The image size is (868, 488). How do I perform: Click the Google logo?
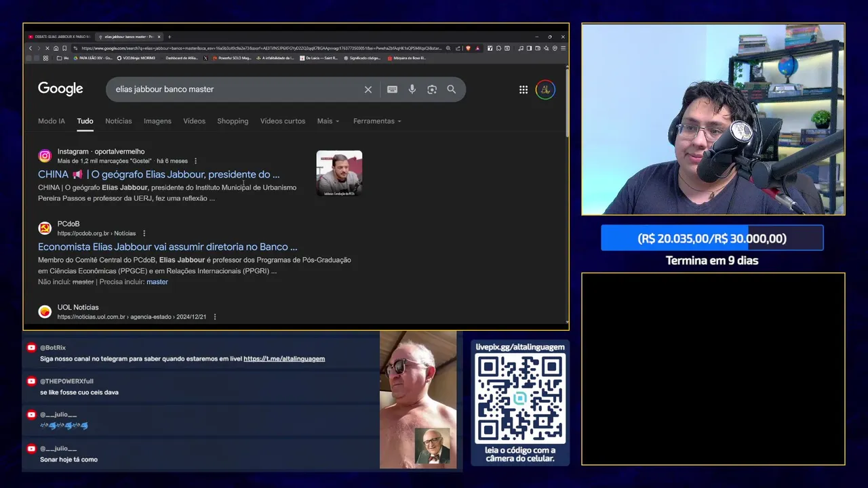(60, 89)
